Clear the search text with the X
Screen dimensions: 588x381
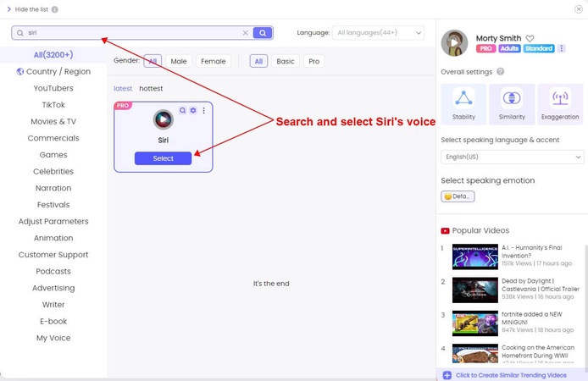point(246,33)
